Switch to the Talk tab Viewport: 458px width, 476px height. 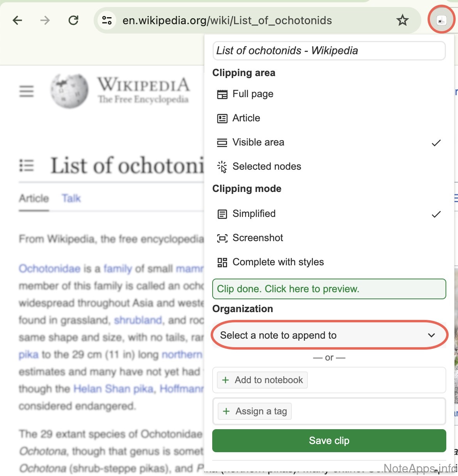(71, 199)
